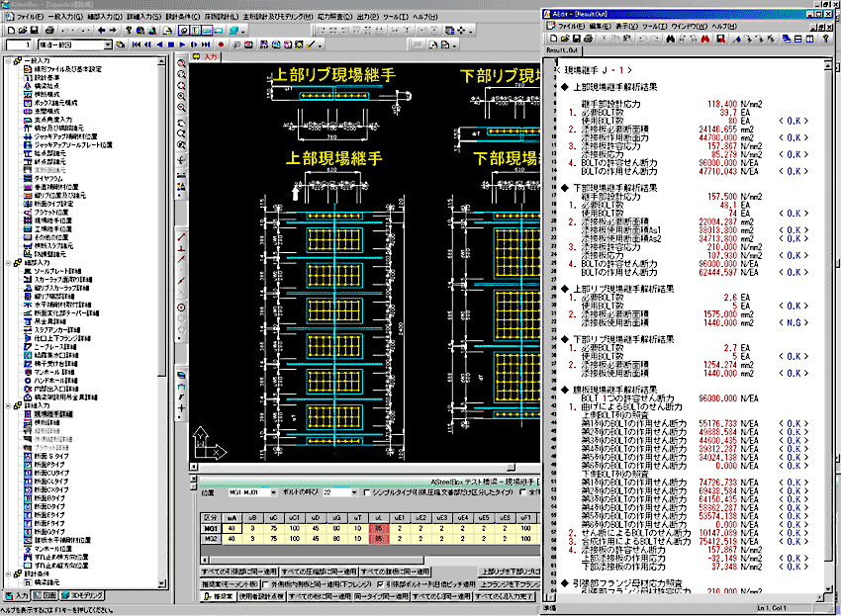The height and width of the screenshot is (616, 841).
Task: Click the table's horizontal scrollbar
Action: click(370, 561)
